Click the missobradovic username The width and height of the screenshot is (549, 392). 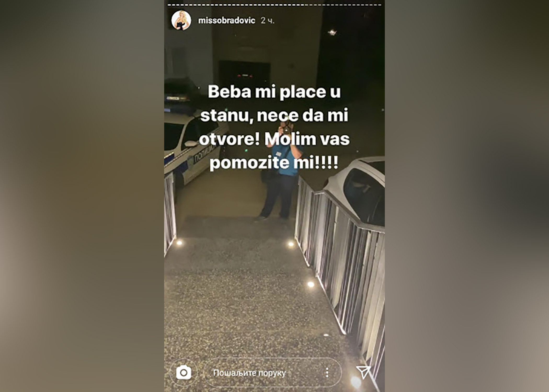(226, 20)
